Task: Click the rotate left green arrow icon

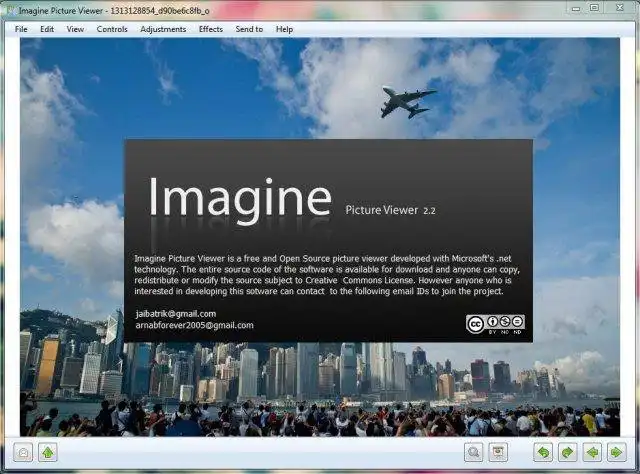Action: click(x=543, y=452)
